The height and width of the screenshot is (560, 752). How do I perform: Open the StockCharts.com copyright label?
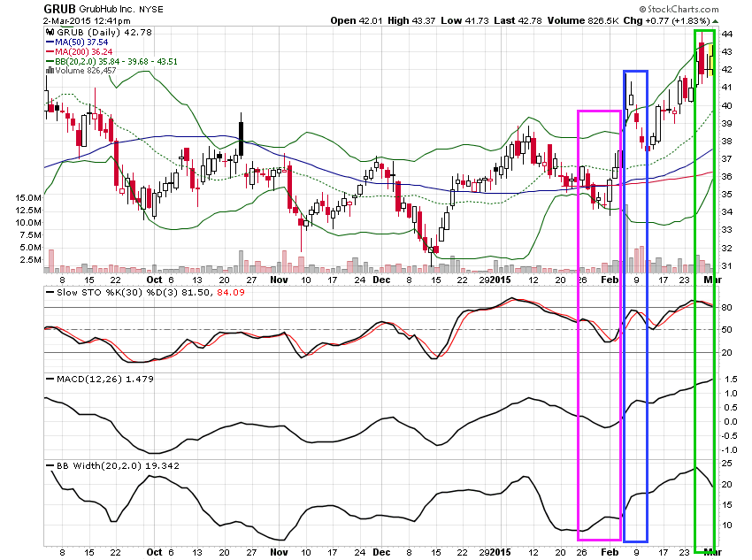679,9
